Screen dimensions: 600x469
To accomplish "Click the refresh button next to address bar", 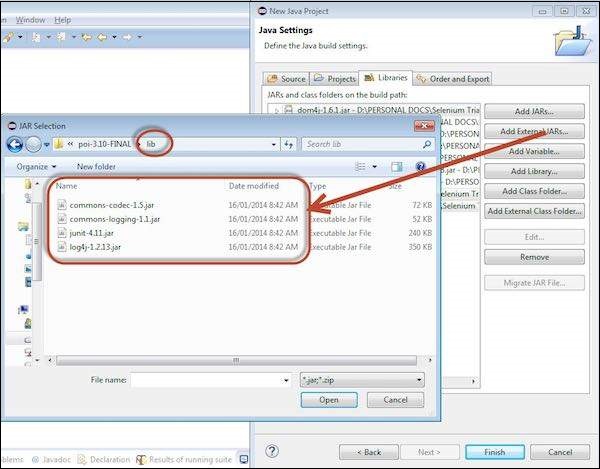I will (x=289, y=144).
